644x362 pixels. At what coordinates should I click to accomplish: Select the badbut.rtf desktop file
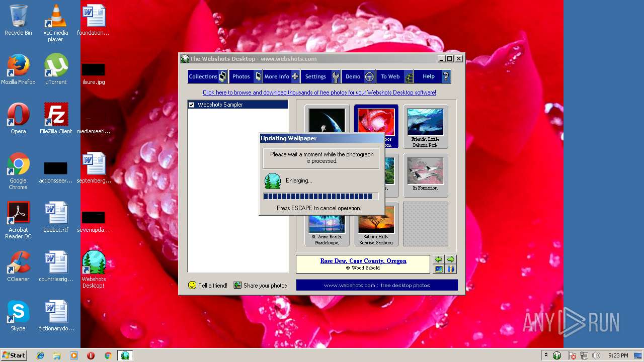click(x=55, y=217)
